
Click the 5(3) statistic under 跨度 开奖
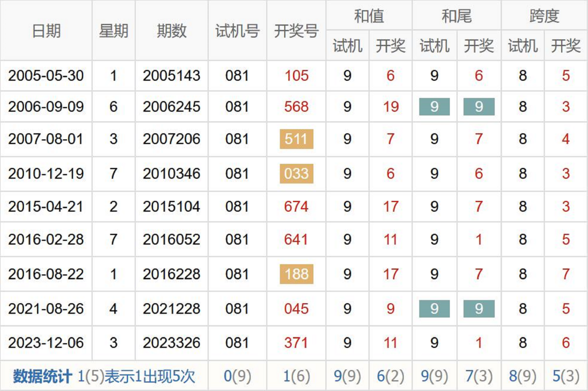pyautogui.click(x=566, y=376)
